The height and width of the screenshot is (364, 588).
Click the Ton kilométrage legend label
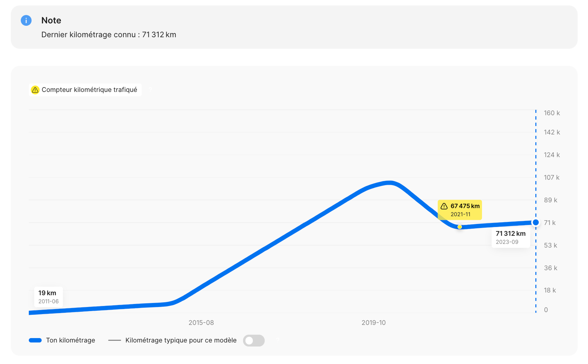(70, 340)
